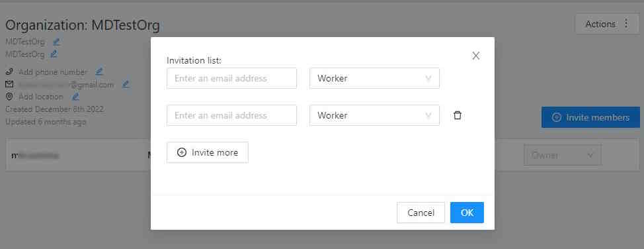Click the plus icon in Invite more
The width and height of the screenshot is (644, 249).
(182, 152)
